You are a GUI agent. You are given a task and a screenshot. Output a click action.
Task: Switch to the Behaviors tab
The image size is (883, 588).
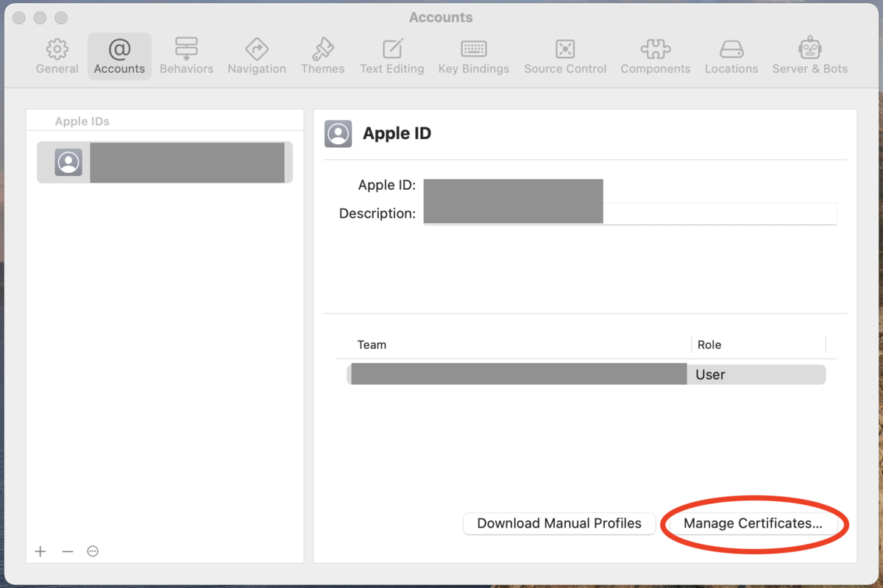click(x=186, y=57)
